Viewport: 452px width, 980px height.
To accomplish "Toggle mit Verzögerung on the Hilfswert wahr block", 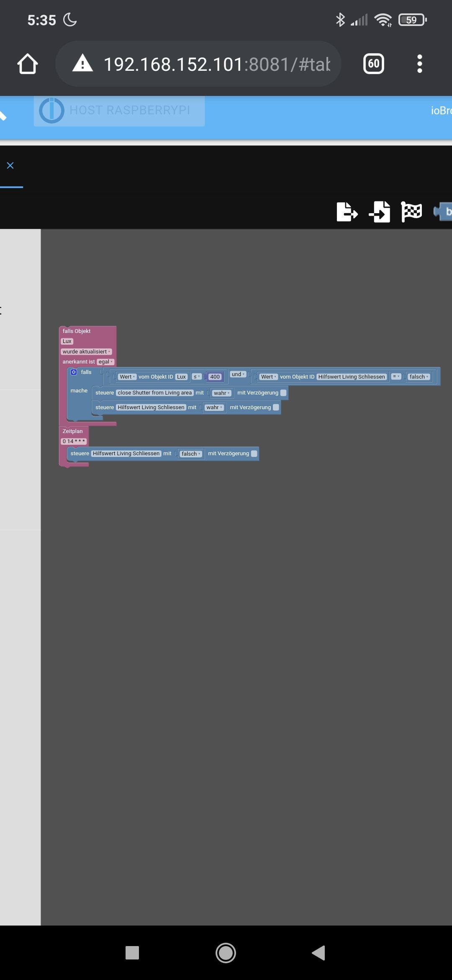I will [x=276, y=407].
